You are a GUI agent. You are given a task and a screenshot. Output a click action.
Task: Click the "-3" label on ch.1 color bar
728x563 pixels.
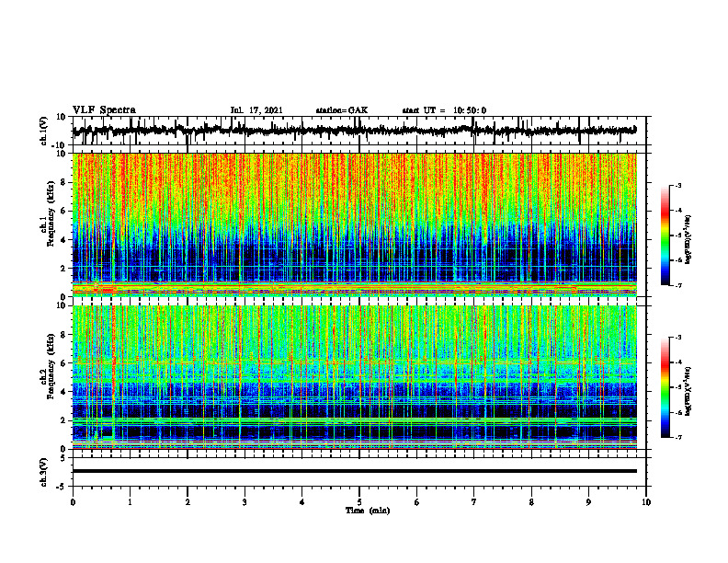(x=678, y=186)
